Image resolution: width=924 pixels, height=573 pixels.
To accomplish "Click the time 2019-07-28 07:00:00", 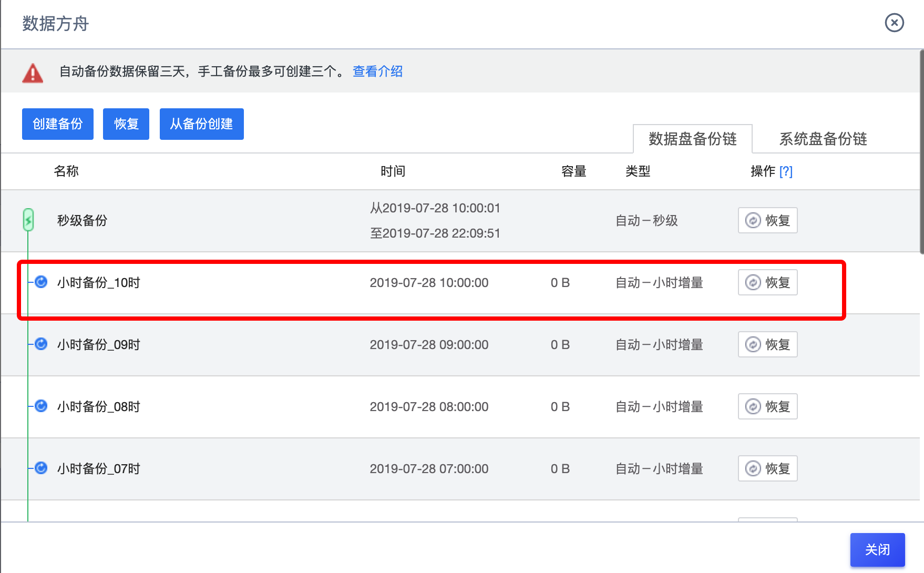I will [x=429, y=469].
